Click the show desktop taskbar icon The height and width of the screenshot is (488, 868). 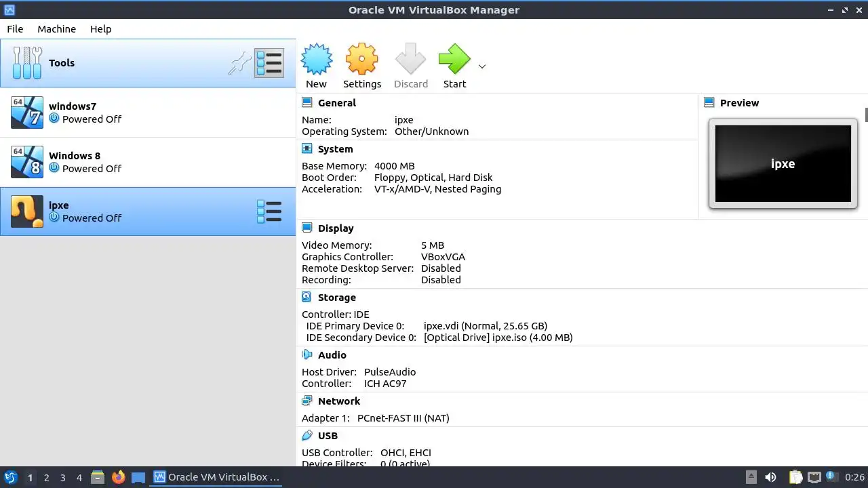pos(138,477)
